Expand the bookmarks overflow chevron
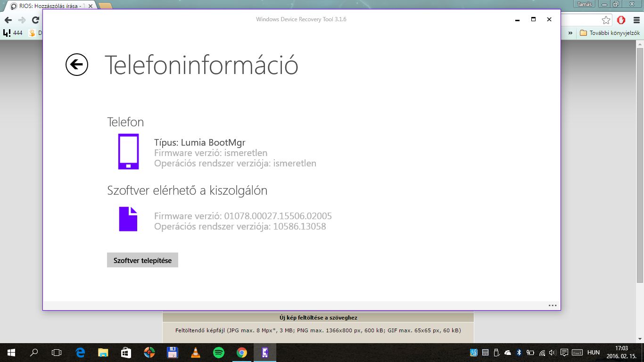This screenshot has width=644, height=362. (x=571, y=33)
